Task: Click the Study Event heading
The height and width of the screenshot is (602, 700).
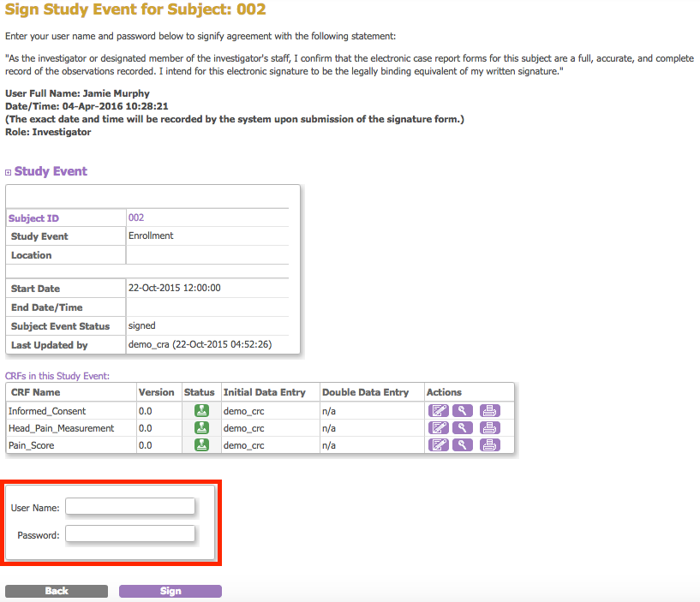Action: 51,171
